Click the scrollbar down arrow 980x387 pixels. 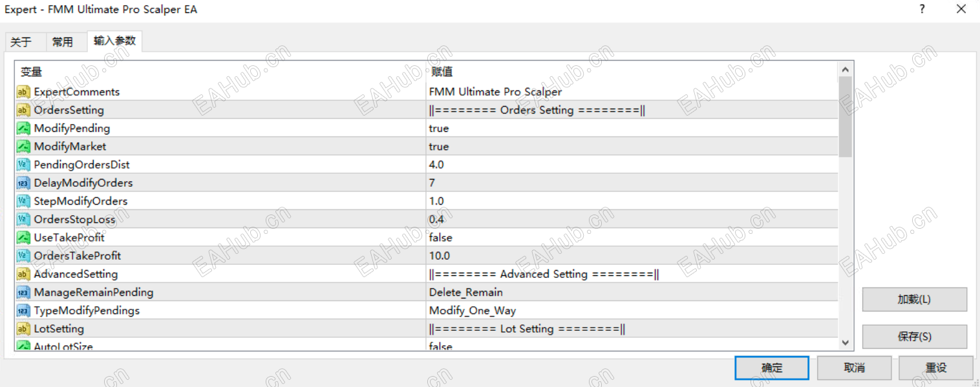(845, 343)
